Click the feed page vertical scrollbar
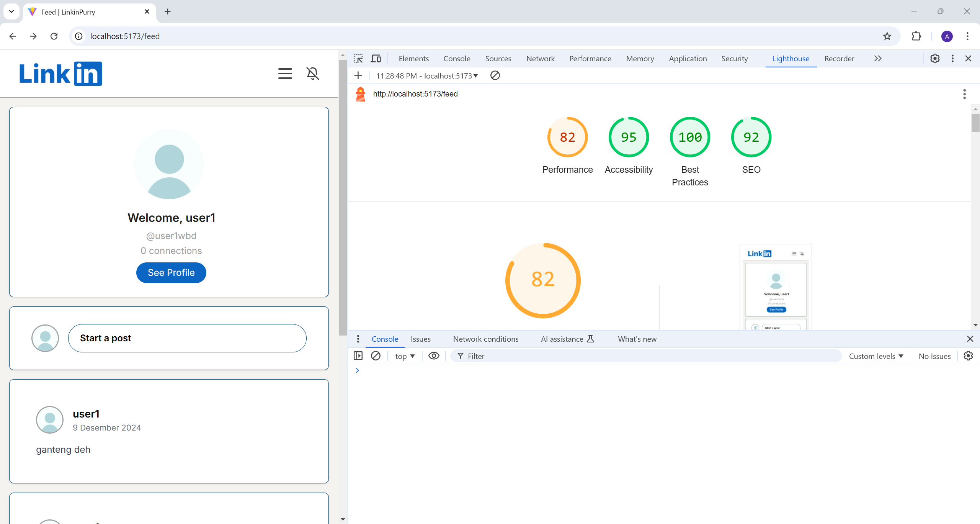This screenshot has width=980, height=524. click(343, 197)
